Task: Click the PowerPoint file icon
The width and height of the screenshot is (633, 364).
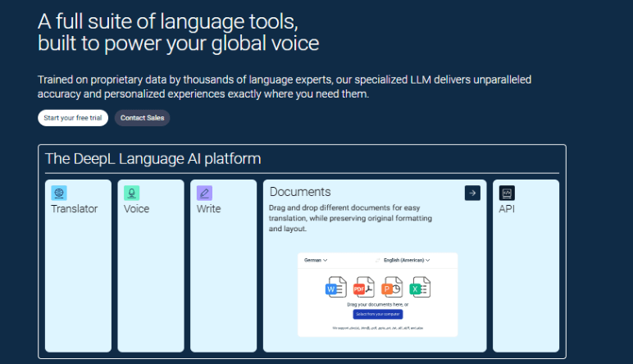Action: pyautogui.click(x=392, y=287)
